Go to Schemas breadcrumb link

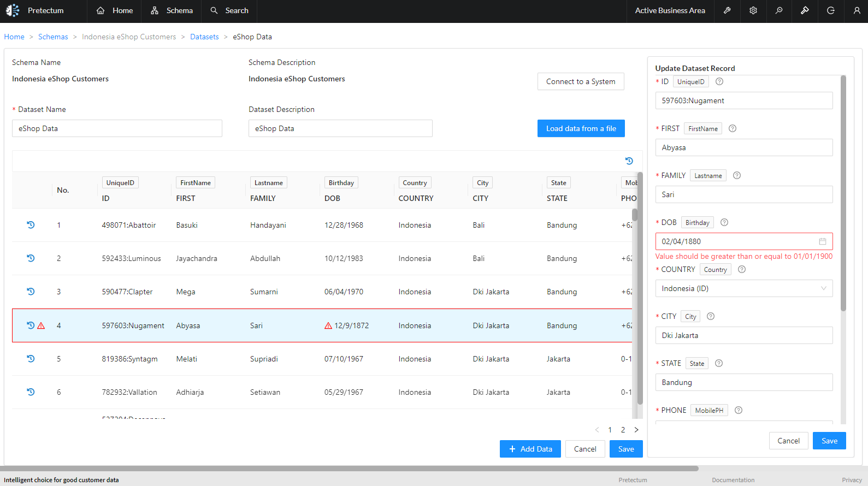53,37
